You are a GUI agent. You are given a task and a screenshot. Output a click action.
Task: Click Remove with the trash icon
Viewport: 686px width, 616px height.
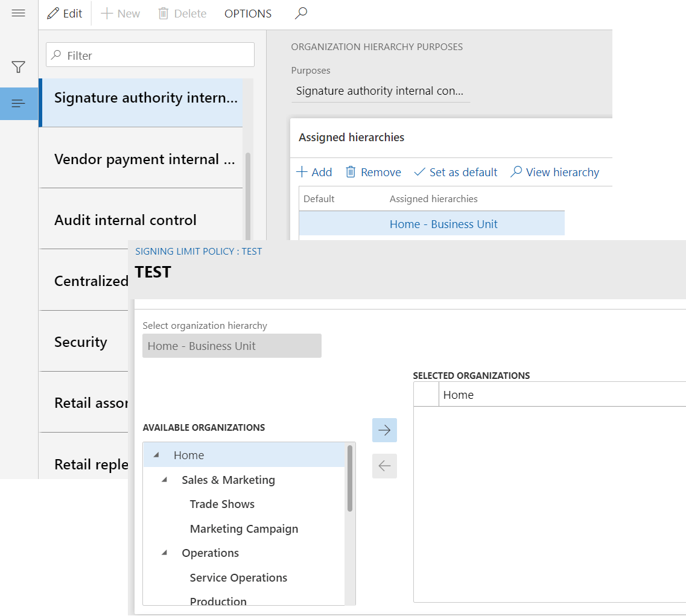373,173
